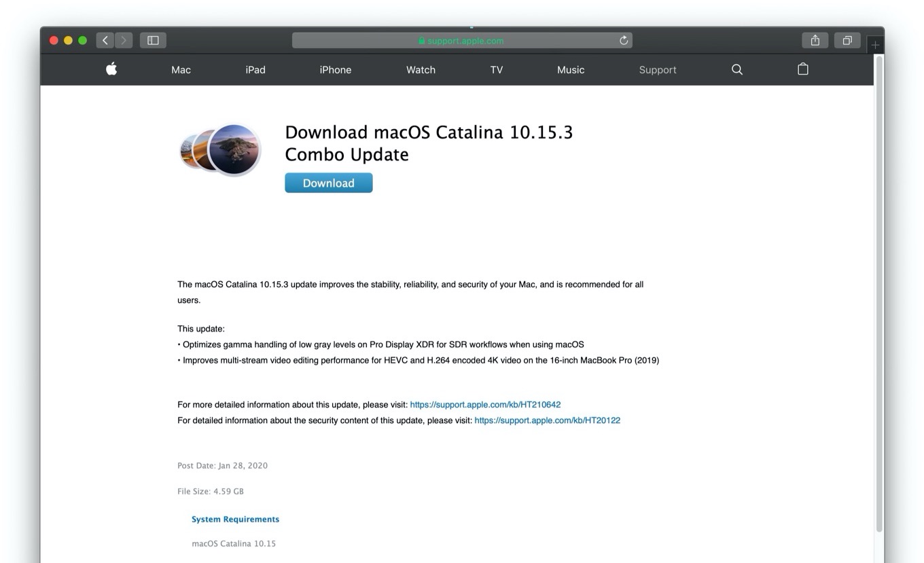Click the forward navigation arrow
The width and height of the screenshot is (924, 563).
click(124, 41)
